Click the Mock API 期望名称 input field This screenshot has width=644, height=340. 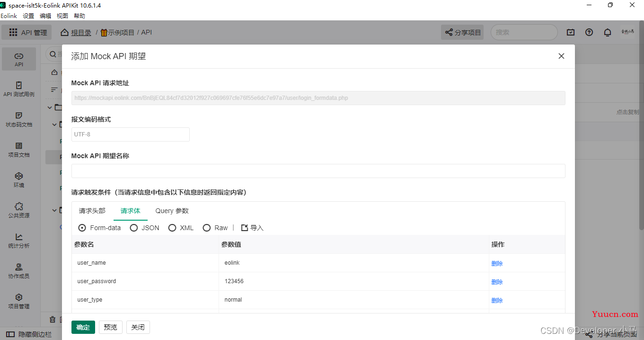318,171
